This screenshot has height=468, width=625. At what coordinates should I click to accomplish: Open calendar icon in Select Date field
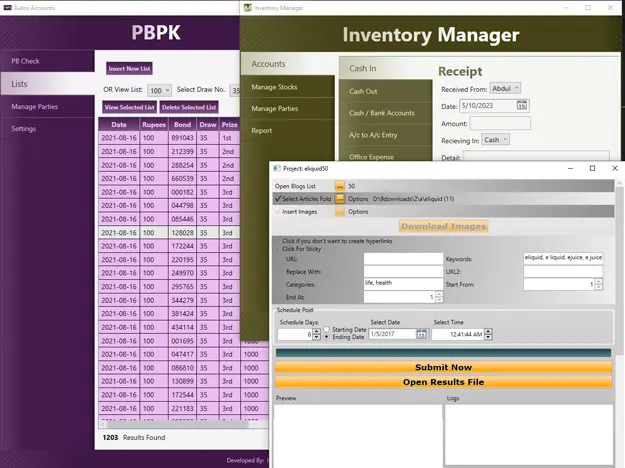(x=421, y=334)
